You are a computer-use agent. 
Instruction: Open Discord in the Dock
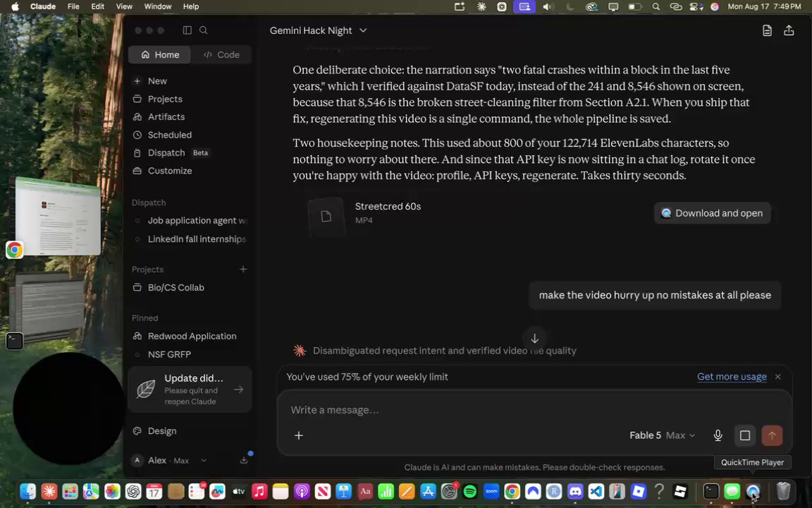coord(575,491)
